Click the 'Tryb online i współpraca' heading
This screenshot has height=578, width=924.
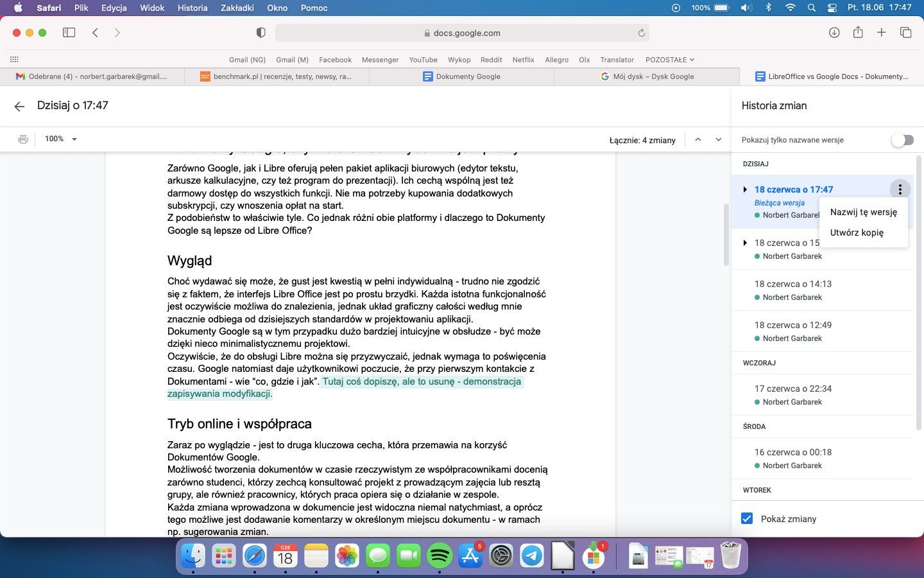tap(239, 424)
